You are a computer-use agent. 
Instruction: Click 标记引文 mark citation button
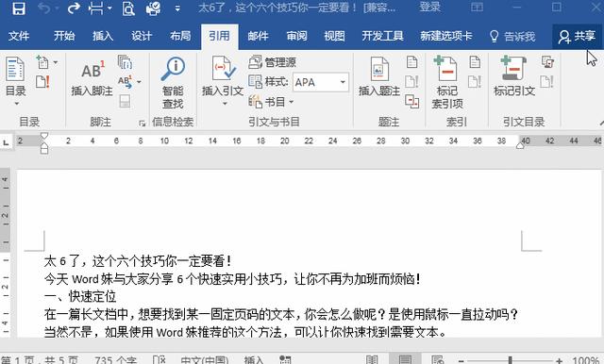point(514,76)
